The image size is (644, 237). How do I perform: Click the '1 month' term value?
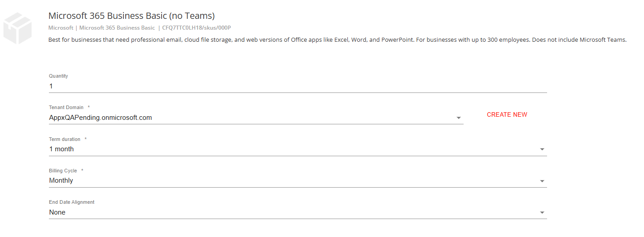[x=61, y=149]
